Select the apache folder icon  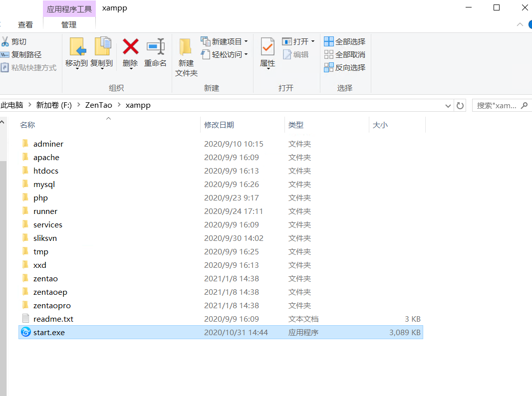pyautogui.click(x=25, y=157)
